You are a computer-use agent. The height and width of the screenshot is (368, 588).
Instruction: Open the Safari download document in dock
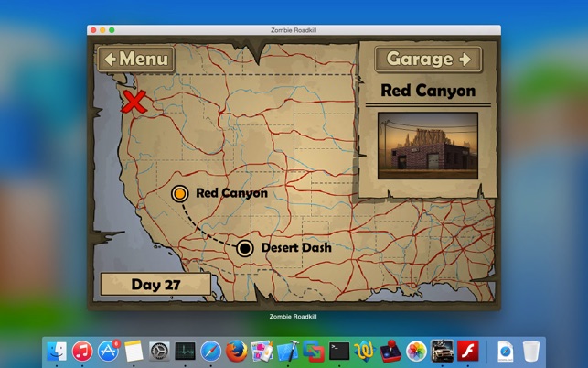click(x=506, y=352)
